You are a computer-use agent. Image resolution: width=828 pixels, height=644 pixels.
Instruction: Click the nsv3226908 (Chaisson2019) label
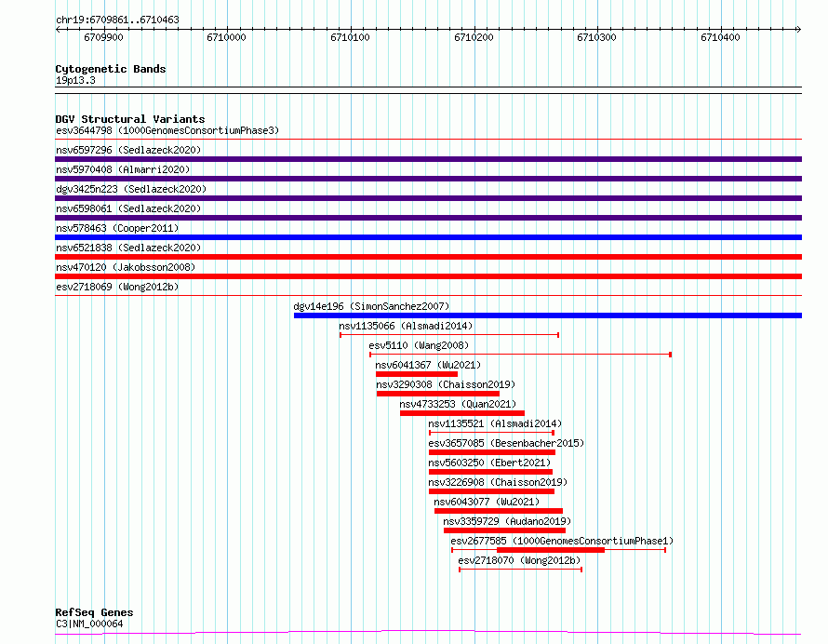498,482
